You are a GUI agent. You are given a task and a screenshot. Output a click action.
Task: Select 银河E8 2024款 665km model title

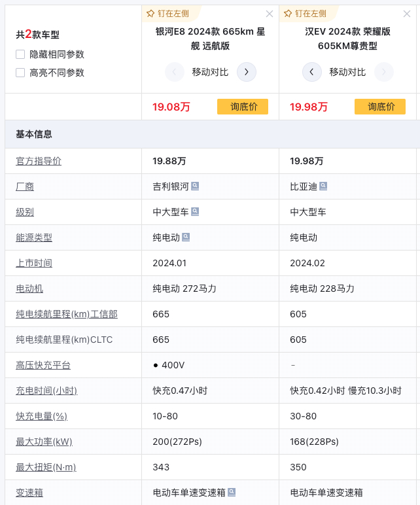click(210, 39)
